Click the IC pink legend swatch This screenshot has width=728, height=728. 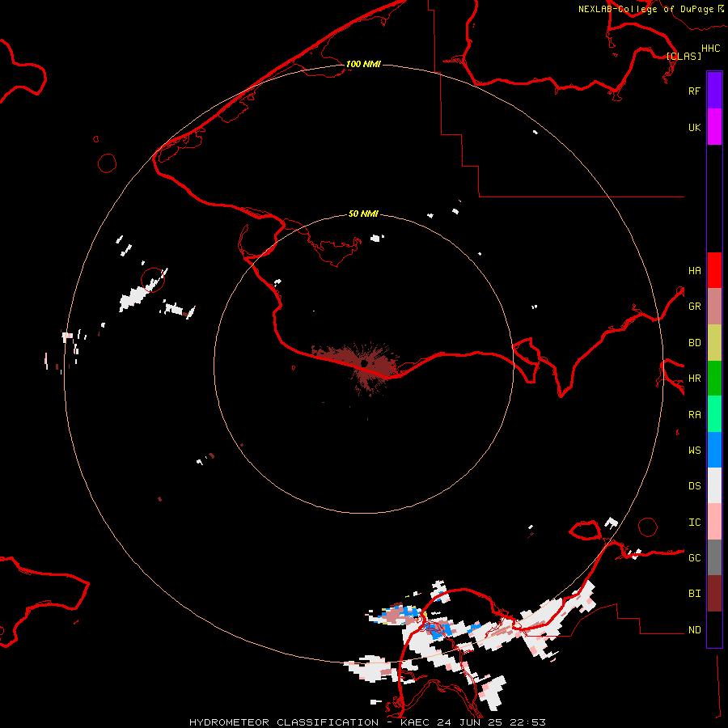(714, 522)
